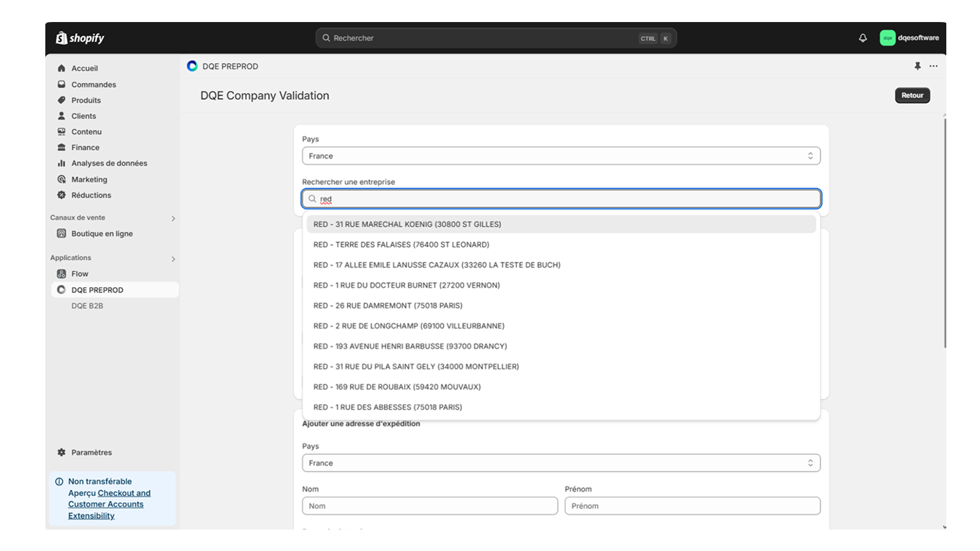Click the Nom input field
This screenshot has height=551, width=980.
pos(430,506)
